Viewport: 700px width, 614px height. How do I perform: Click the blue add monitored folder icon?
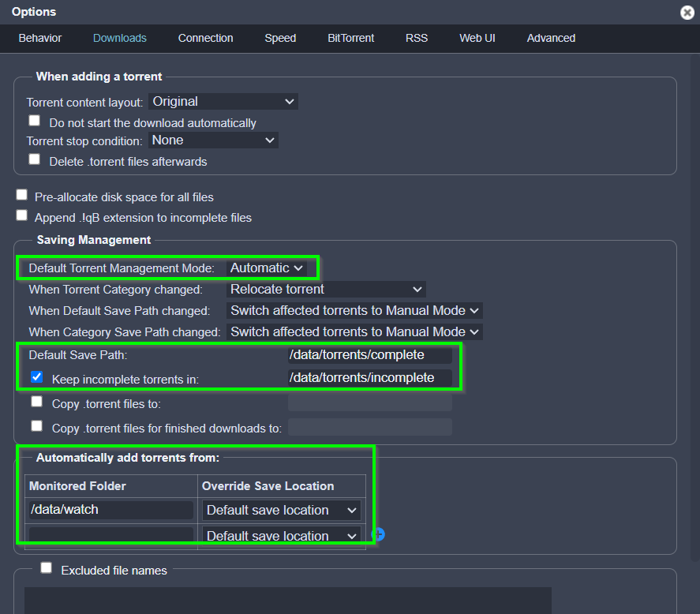pos(378,534)
